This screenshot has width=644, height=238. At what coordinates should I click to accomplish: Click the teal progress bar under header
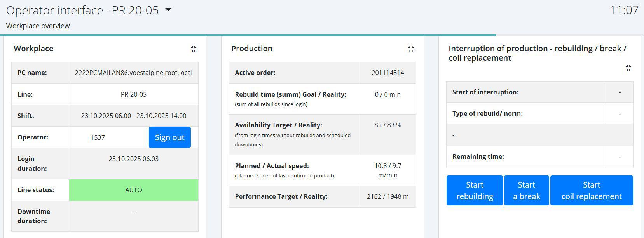248,35
